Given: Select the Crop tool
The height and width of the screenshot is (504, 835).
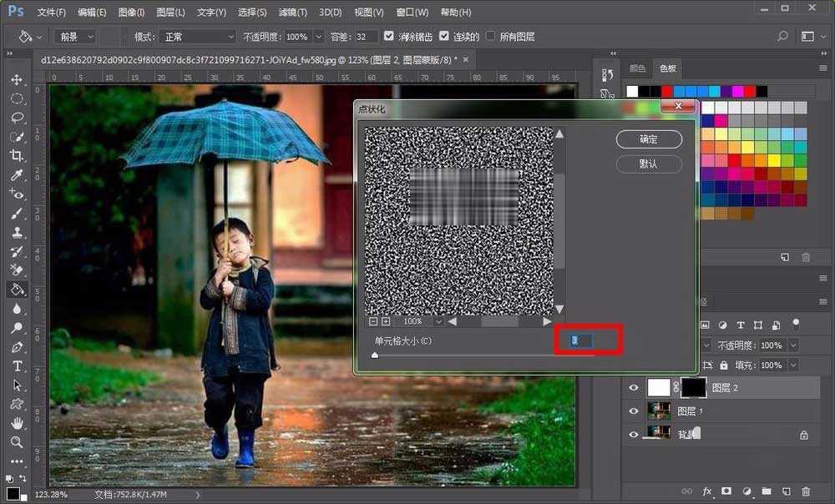Looking at the screenshot, I should coord(17,154).
